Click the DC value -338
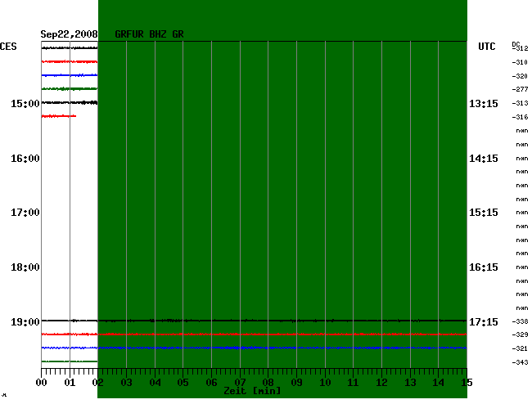532x404 pixels. pyautogui.click(x=520, y=321)
